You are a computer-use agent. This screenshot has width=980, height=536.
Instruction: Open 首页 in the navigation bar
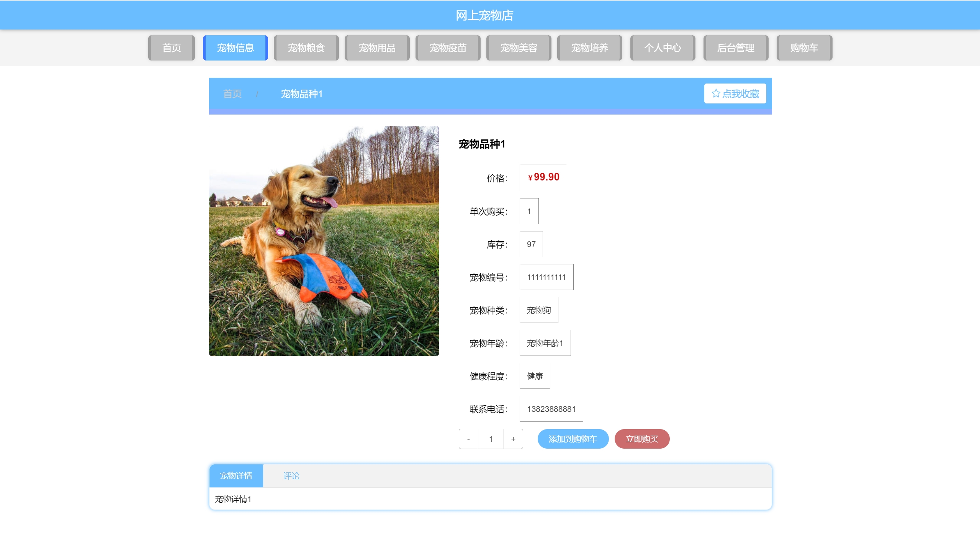(172, 48)
